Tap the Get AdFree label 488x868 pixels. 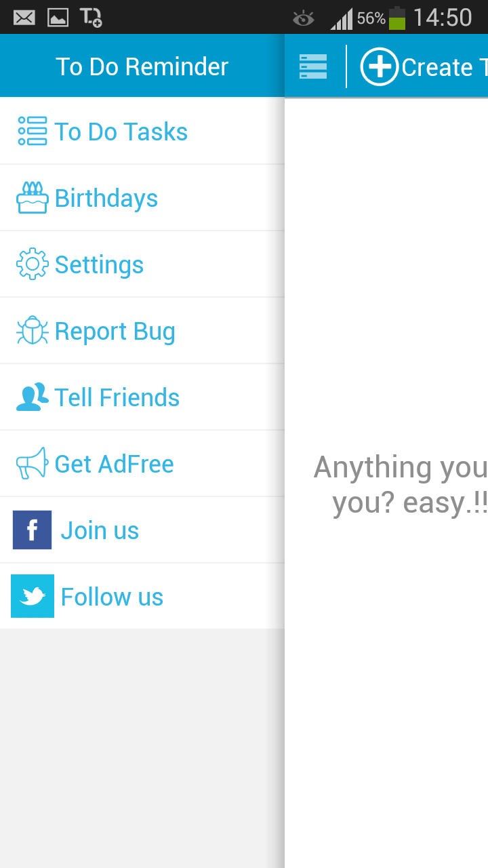tap(115, 464)
